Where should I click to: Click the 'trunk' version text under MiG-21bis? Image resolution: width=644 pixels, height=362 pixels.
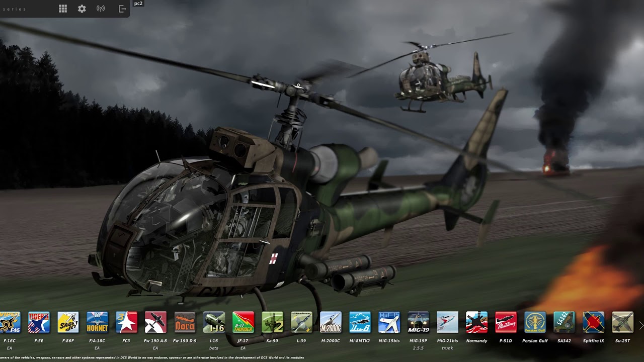tap(447, 348)
